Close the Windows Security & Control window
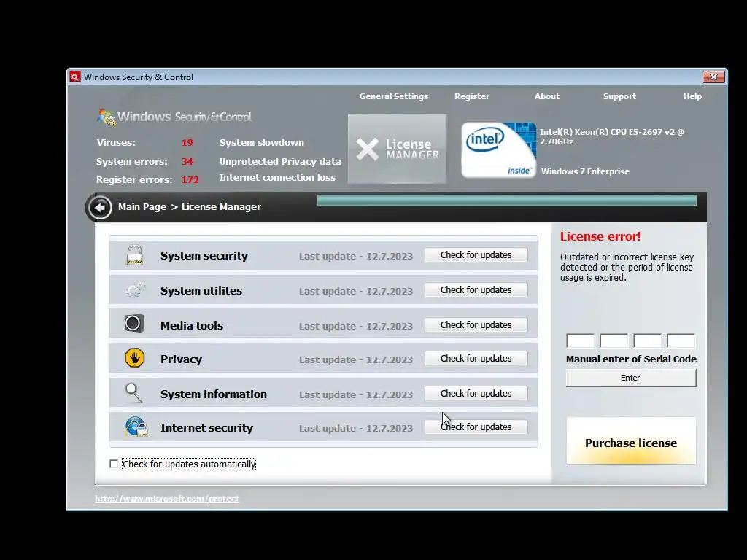Viewport: 747px width, 560px height. tap(713, 77)
